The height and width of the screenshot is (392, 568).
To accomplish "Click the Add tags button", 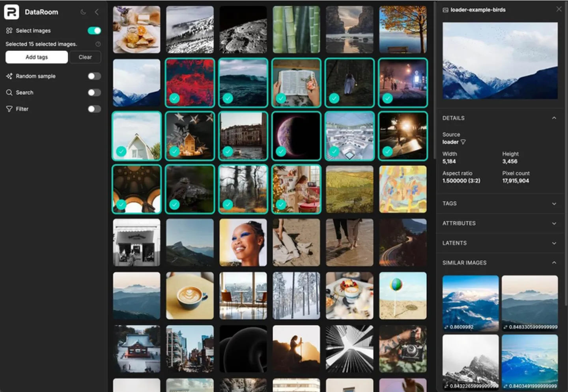I will [37, 57].
